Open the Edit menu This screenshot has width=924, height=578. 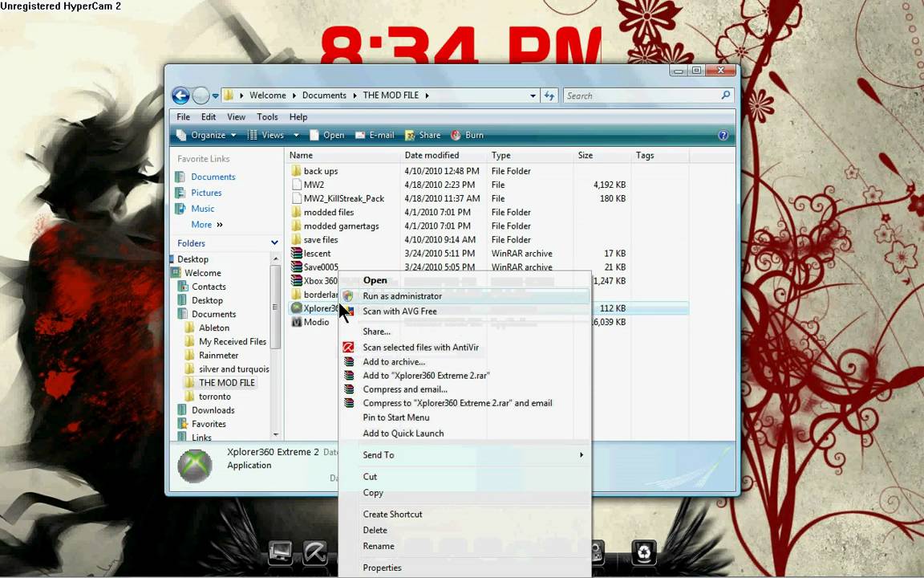[208, 116]
